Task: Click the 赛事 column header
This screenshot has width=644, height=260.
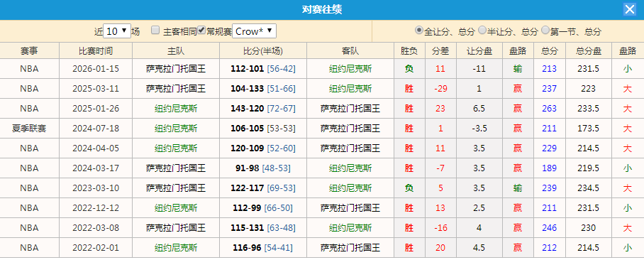Action: (30, 51)
